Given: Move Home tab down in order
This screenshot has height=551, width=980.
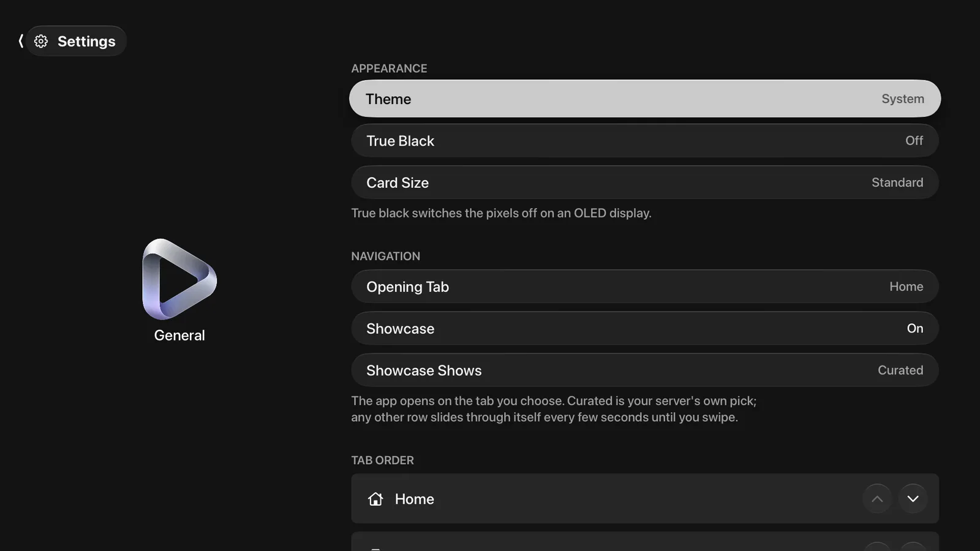Looking at the screenshot, I should tap(913, 499).
